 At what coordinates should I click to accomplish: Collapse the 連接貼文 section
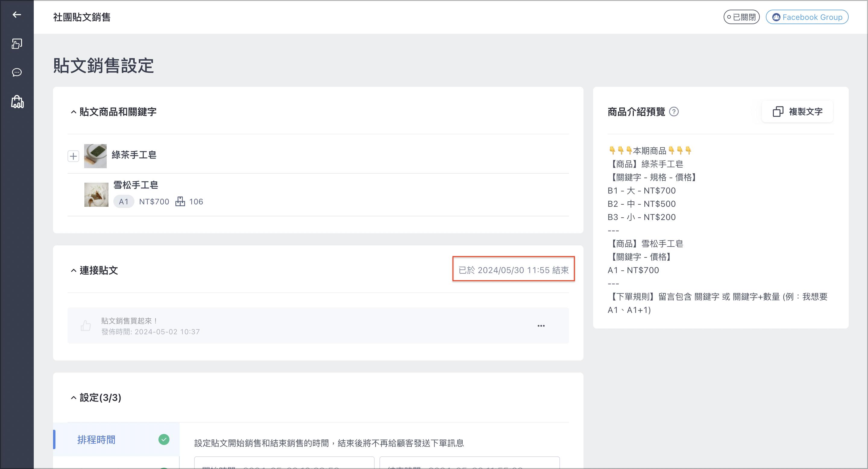pyautogui.click(x=74, y=271)
